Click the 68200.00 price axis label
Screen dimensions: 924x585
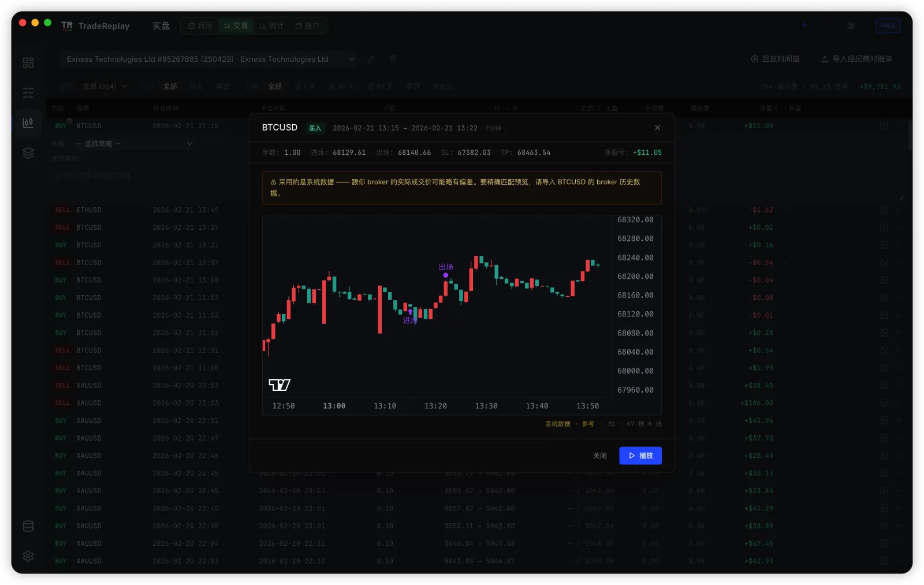point(635,277)
